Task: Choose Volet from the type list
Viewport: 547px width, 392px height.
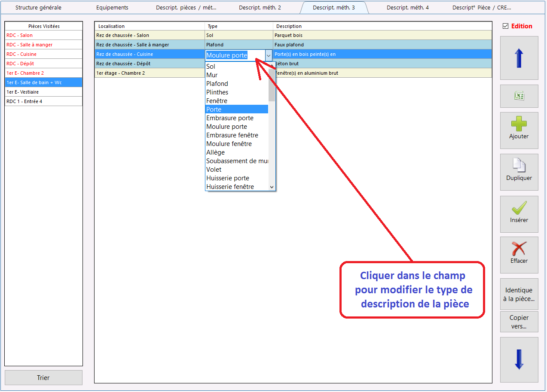Action: pos(237,170)
